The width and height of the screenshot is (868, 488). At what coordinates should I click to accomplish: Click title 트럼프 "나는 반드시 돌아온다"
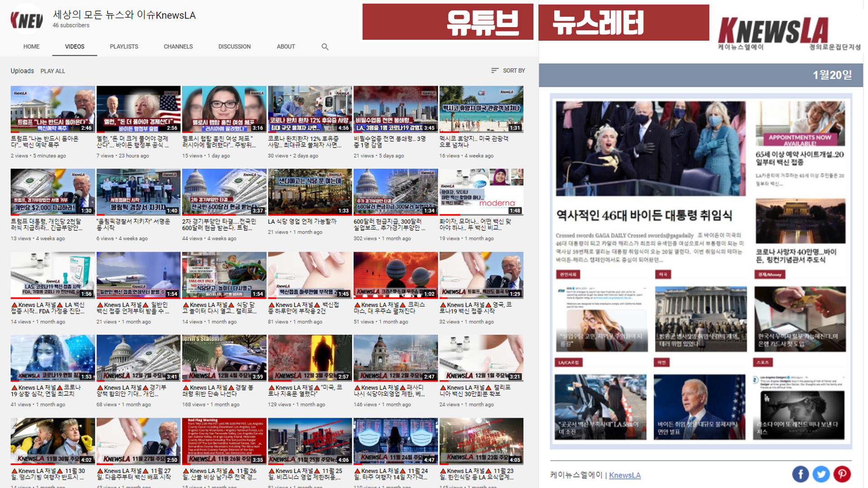[44, 142]
